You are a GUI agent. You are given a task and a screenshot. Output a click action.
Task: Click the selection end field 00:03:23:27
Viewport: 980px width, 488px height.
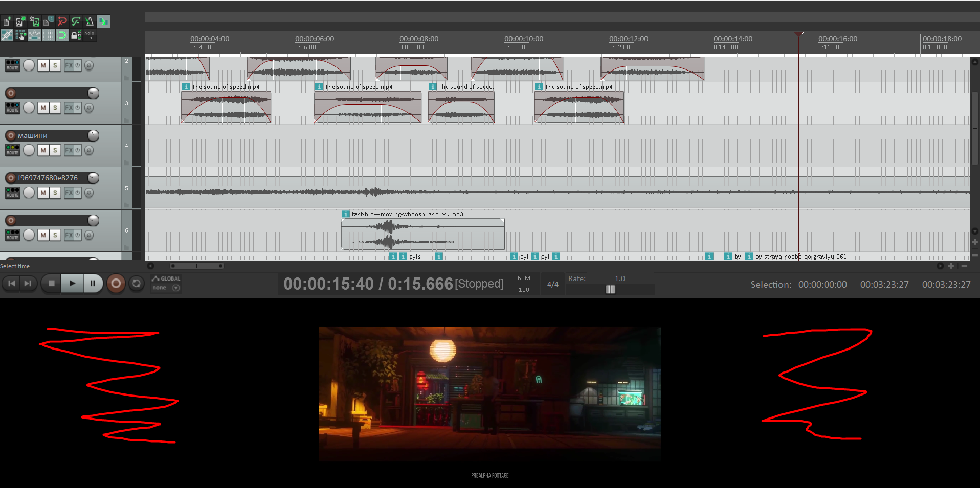point(884,284)
